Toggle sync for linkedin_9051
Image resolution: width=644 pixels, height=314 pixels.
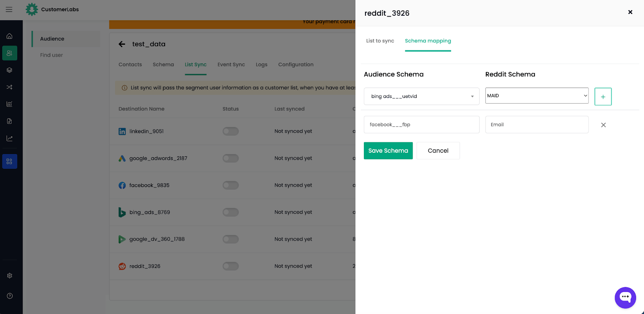click(x=231, y=131)
